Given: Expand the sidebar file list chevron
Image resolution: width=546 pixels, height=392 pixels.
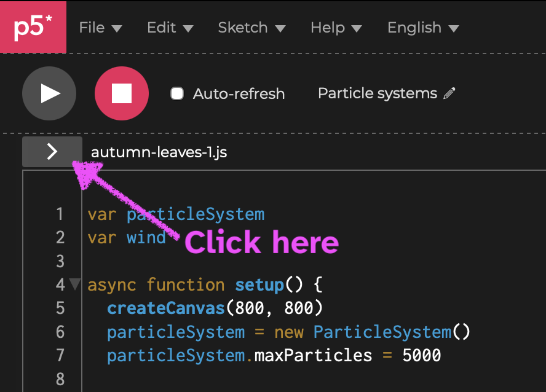Looking at the screenshot, I should [x=52, y=152].
